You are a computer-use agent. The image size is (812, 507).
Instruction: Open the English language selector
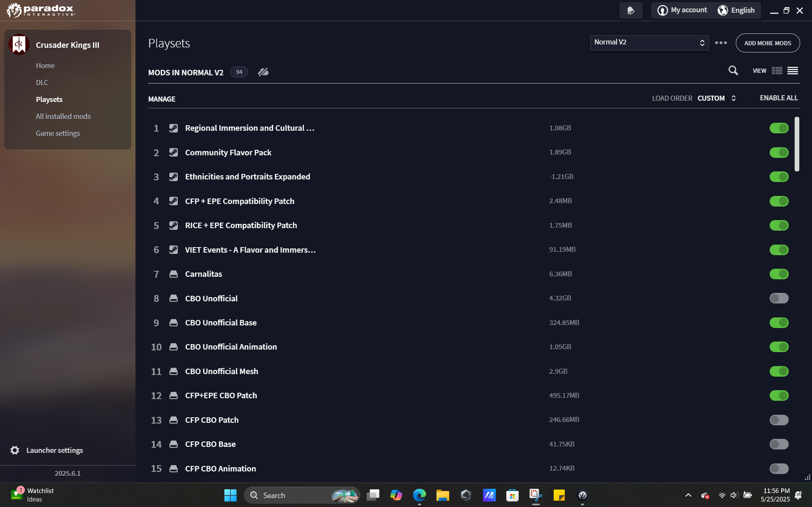coord(736,10)
